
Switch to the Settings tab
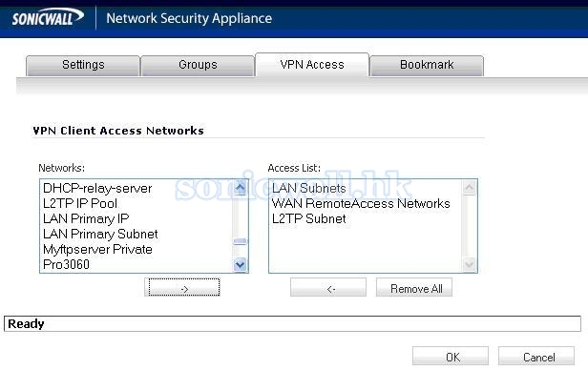[83, 65]
